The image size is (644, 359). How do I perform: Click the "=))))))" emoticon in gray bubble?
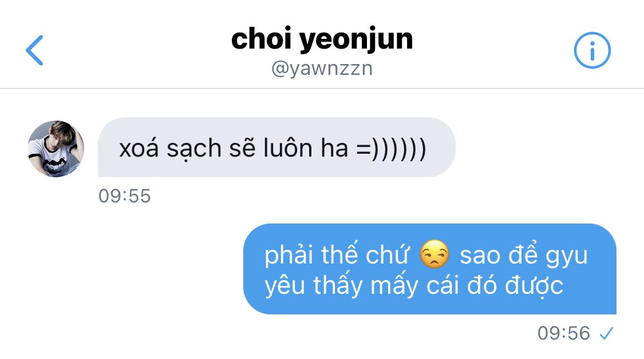click(x=391, y=149)
